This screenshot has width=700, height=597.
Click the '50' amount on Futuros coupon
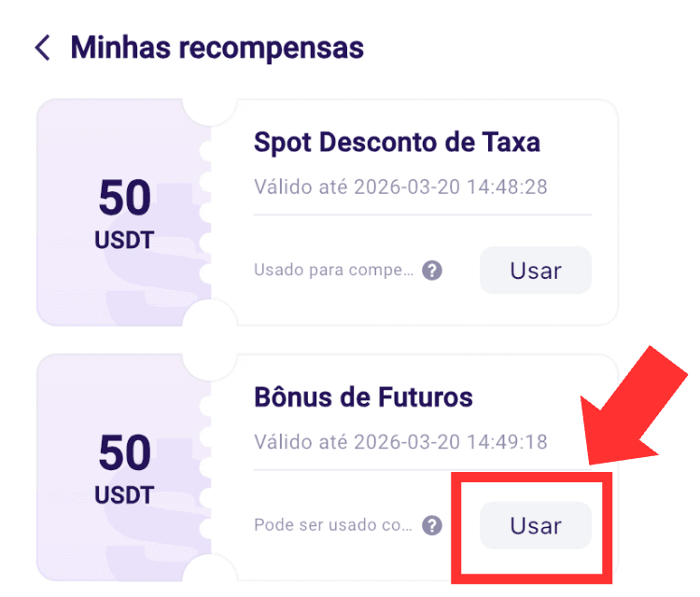click(124, 452)
